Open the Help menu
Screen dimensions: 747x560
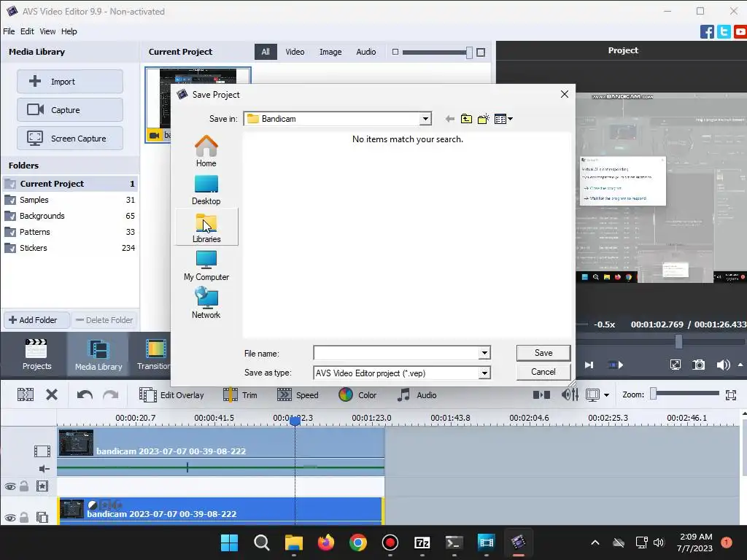point(69,31)
